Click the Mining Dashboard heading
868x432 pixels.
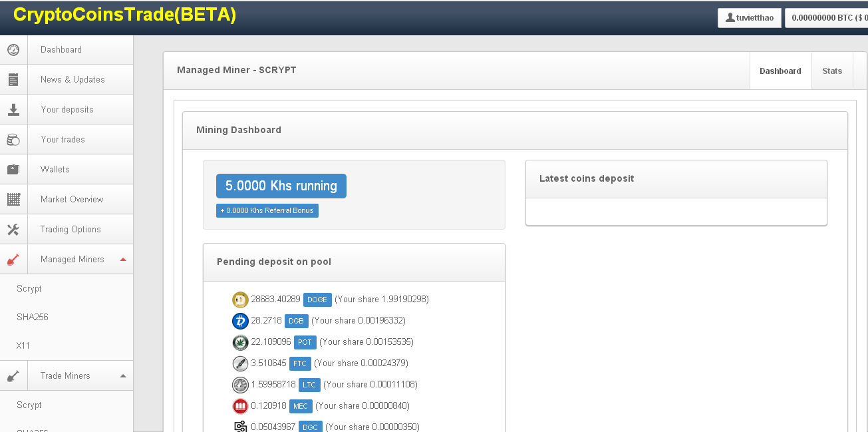pos(239,130)
